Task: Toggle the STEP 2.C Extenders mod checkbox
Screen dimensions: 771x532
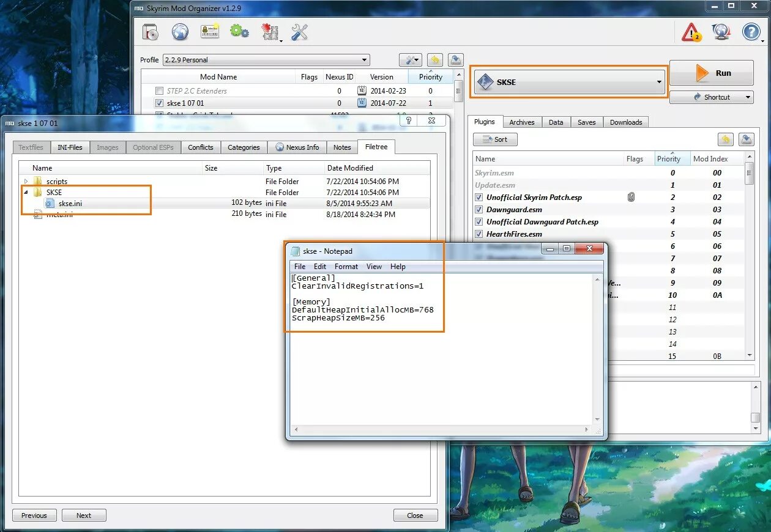Action: coord(159,91)
